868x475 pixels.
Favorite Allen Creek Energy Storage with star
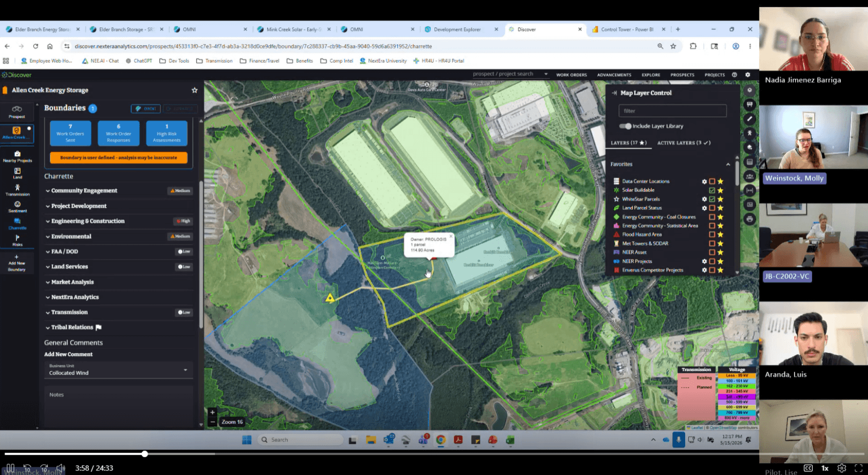(194, 90)
